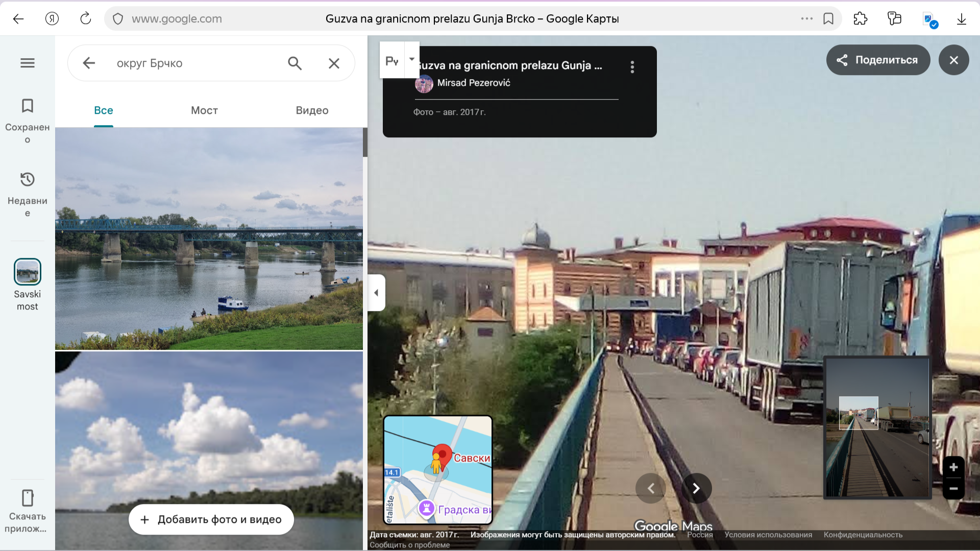Show previous photo with left arrow
980x551 pixels.
[x=651, y=488]
